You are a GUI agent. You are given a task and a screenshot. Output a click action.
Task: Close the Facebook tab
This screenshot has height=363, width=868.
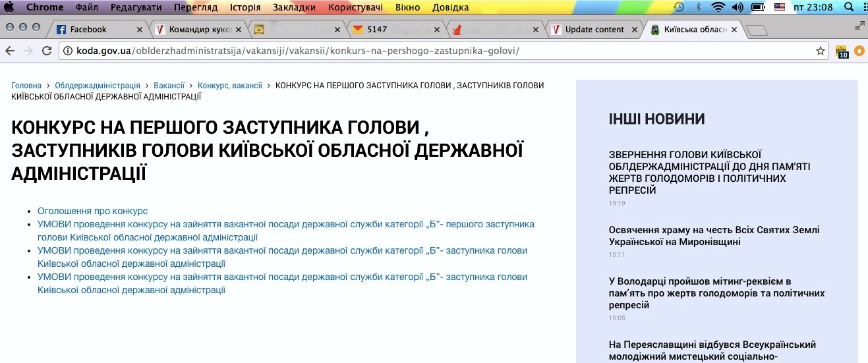coord(139,30)
